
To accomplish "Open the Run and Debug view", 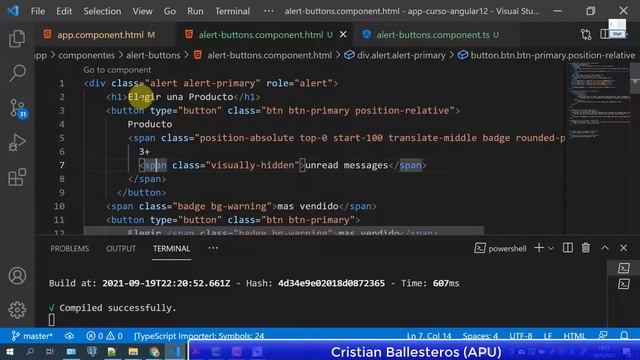I will coord(17,142).
